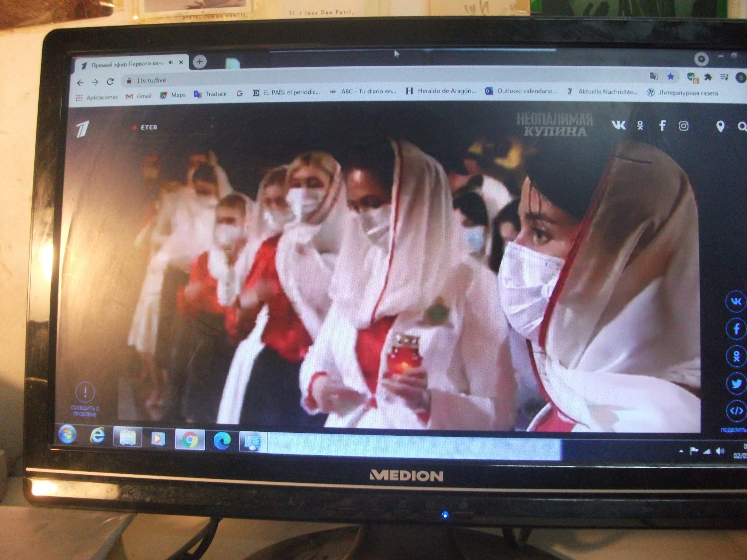This screenshot has height=560, width=747.
Task: Launch Internet Explorer from the taskbar
Action: coord(97,436)
